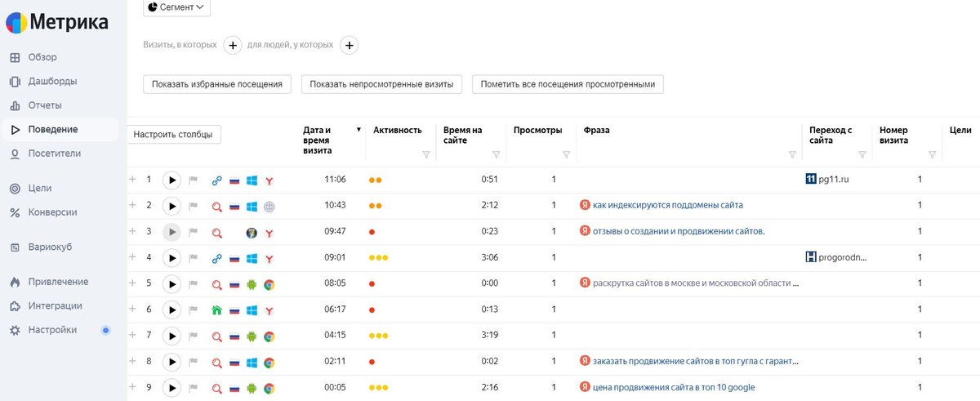Click link-source icon in visit 1
This screenshot has height=401, width=980.
point(217,180)
